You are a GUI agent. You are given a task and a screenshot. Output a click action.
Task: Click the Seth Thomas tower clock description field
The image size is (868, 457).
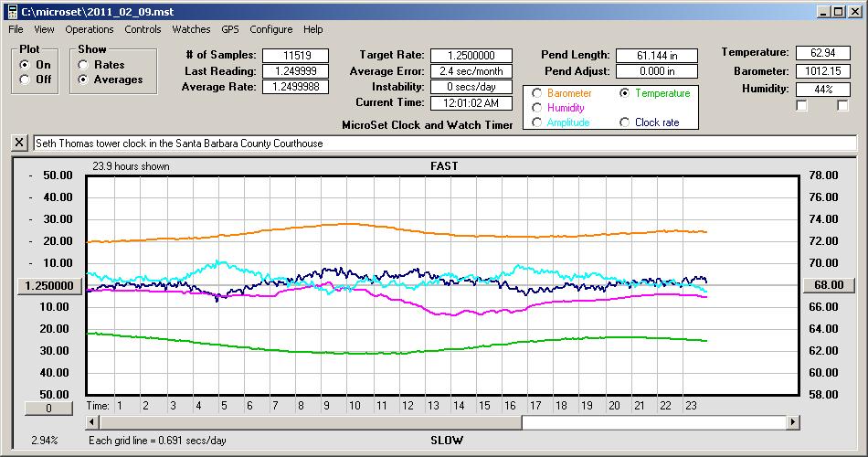click(x=445, y=143)
